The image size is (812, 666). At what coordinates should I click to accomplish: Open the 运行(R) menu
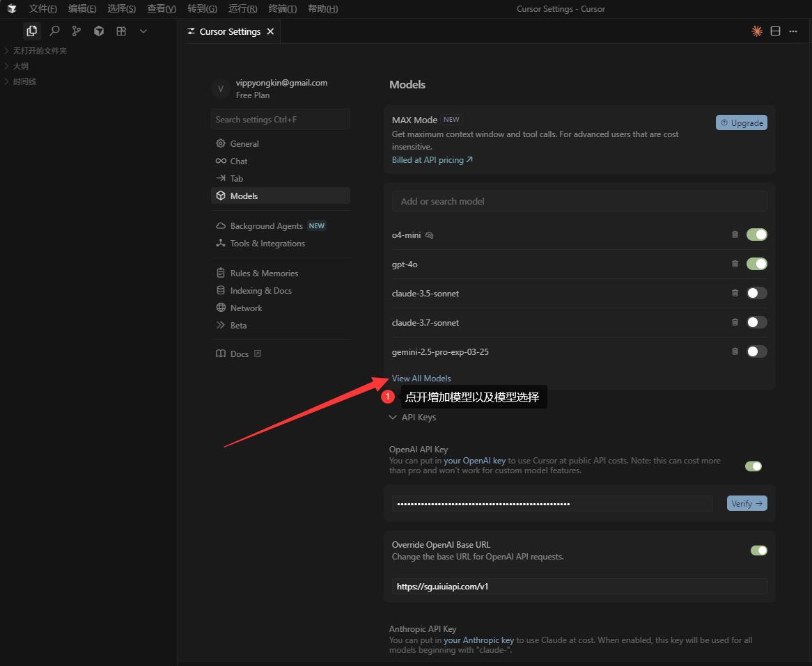[x=242, y=9]
